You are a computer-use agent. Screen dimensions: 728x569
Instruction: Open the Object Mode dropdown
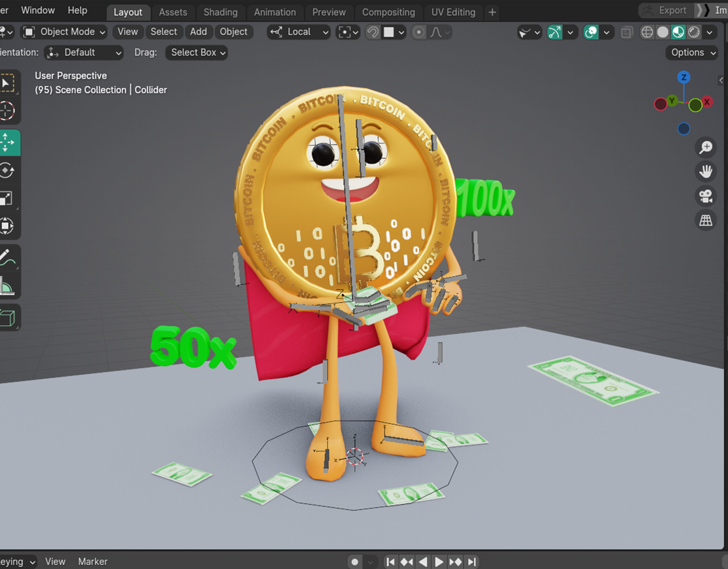64,32
